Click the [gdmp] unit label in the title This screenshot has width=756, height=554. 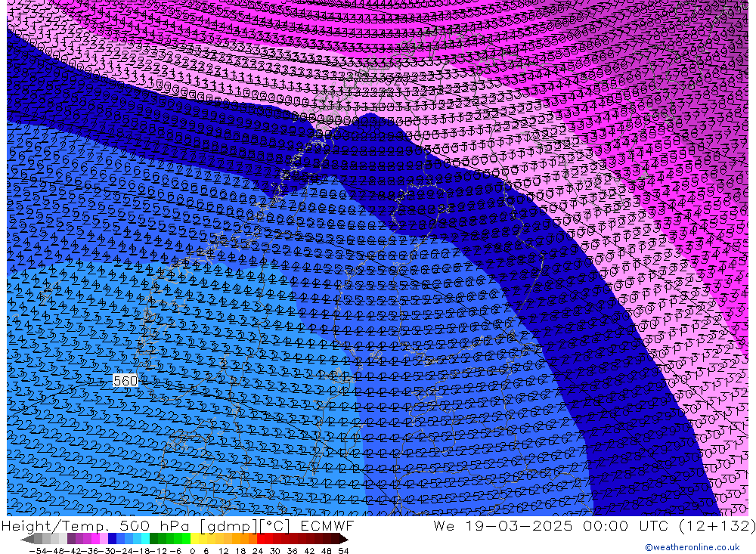(228, 526)
